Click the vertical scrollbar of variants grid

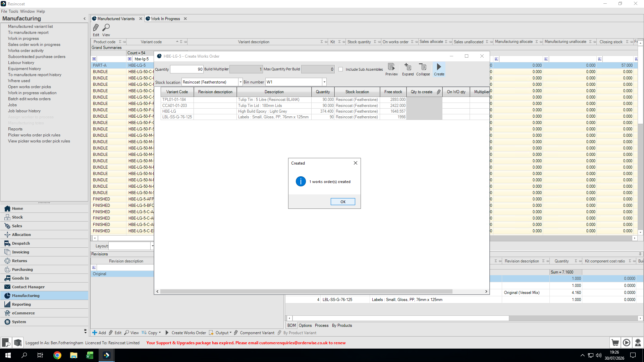click(x=640, y=85)
